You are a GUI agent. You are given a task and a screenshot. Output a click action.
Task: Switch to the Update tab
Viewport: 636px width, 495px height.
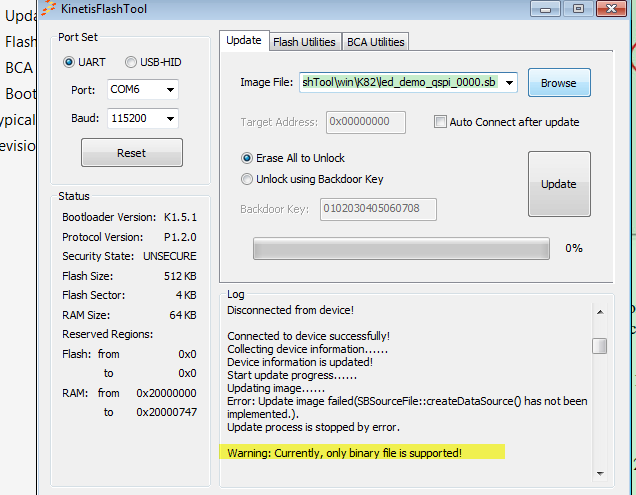pyautogui.click(x=244, y=41)
